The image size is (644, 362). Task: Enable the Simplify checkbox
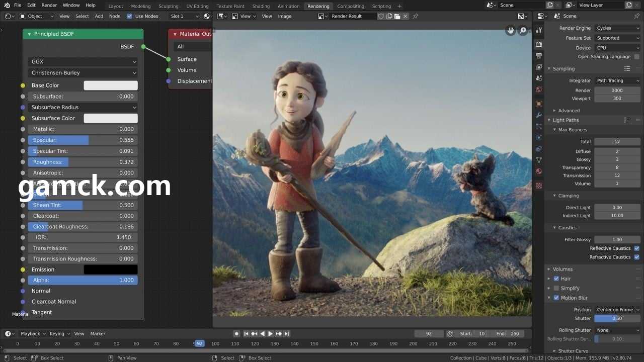tap(556, 288)
